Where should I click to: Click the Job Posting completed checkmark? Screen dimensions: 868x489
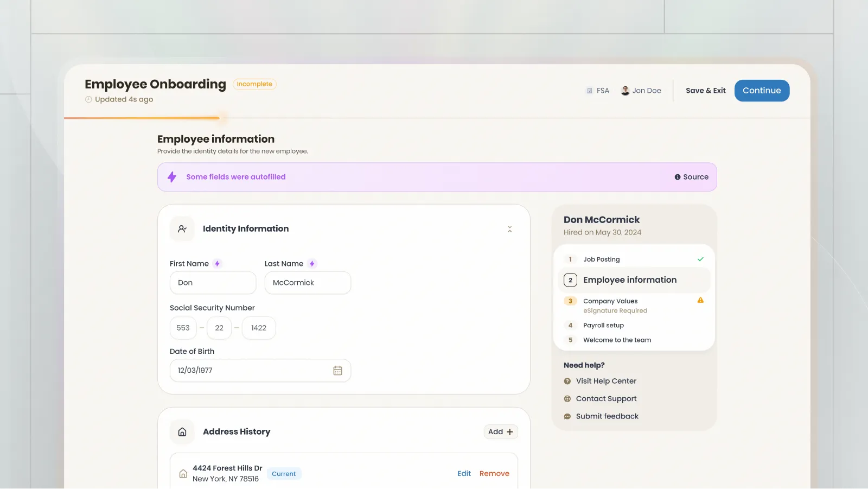pos(700,259)
